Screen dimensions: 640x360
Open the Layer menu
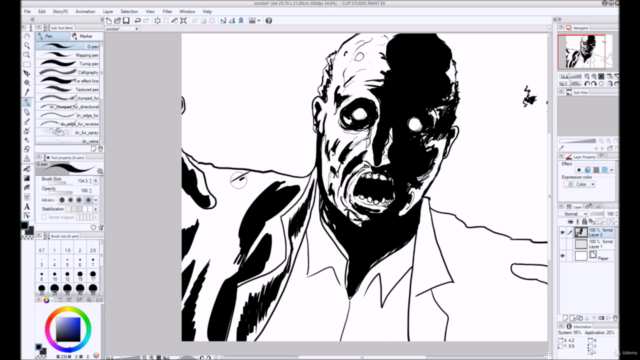point(108,11)
